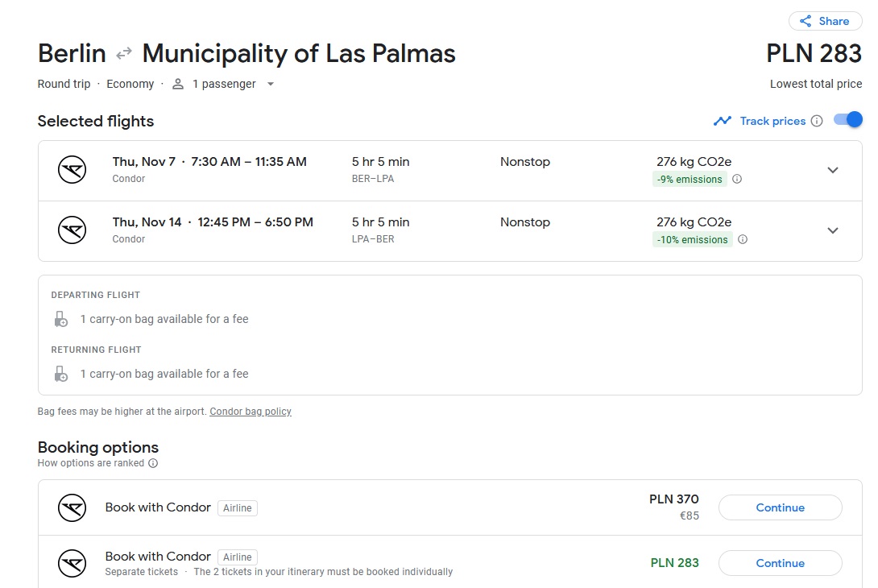This screenshot has height=588, width=878.
Task: Click the €85 price text
Action: click(x=689, y=516)
